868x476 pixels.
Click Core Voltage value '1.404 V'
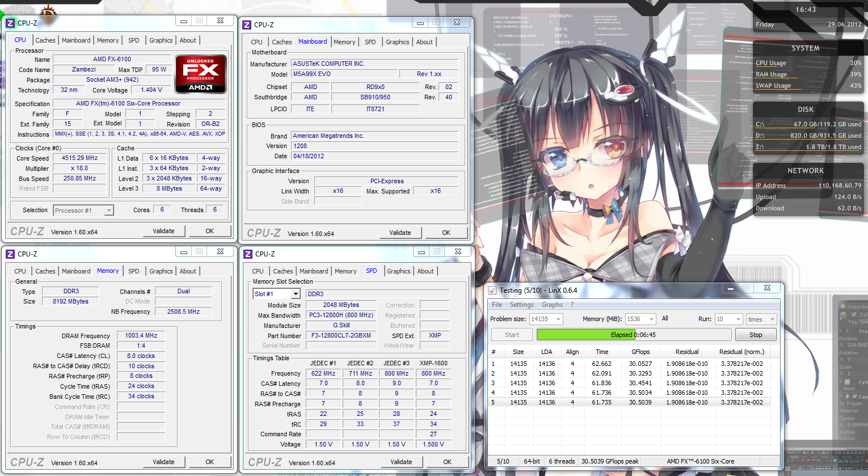pyautogui.click(x=151, y=90)
